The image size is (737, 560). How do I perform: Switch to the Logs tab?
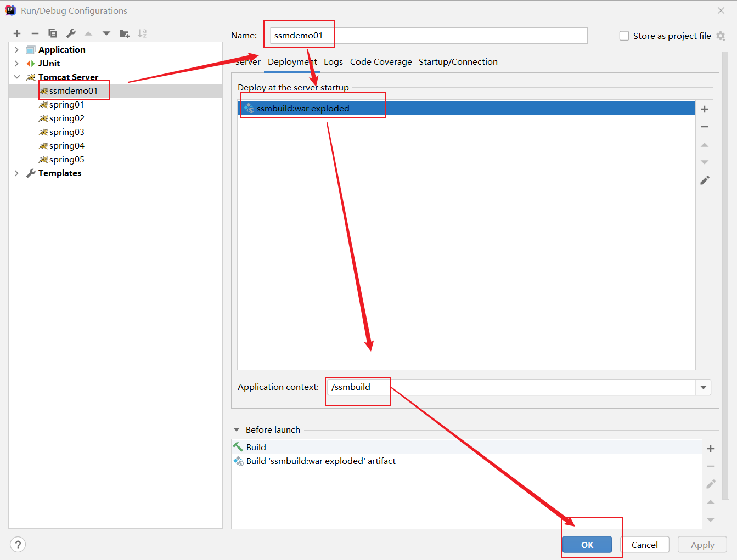[333, 62]
